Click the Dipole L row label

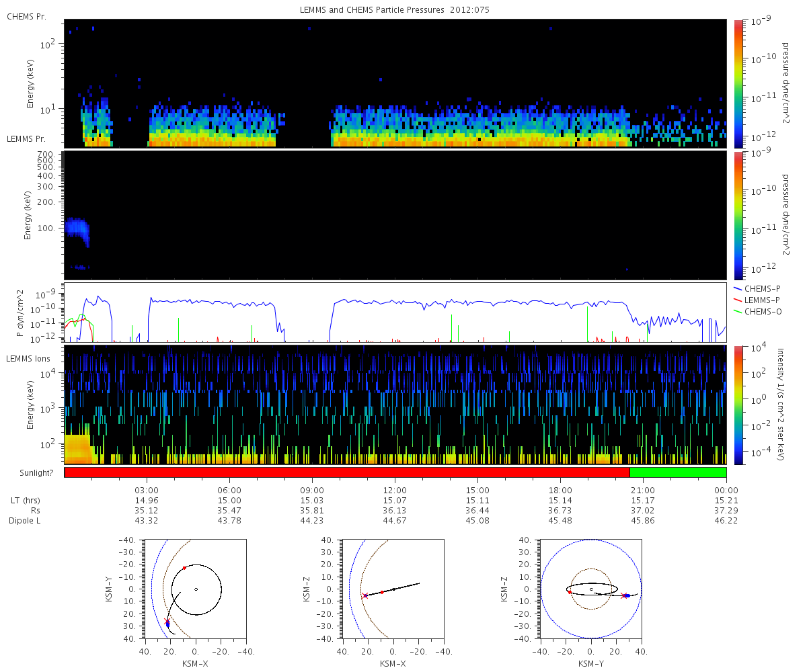coord(25,521)
